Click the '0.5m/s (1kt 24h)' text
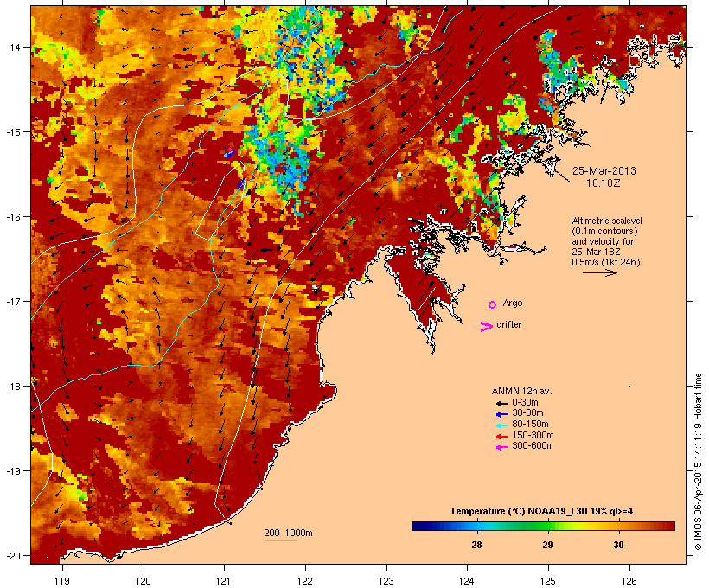The width and height of the screenshot is (709, 588). pyautogui.click(x=606, y=262)
